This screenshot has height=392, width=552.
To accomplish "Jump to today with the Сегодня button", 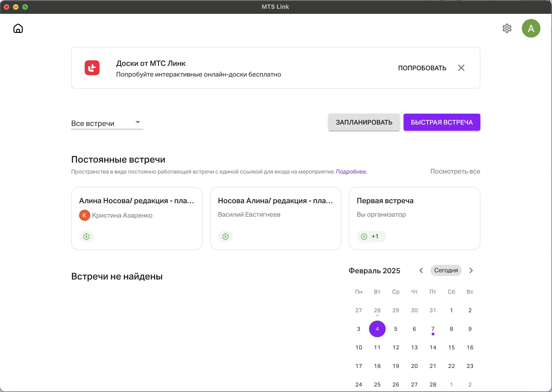I will point(446,270).
